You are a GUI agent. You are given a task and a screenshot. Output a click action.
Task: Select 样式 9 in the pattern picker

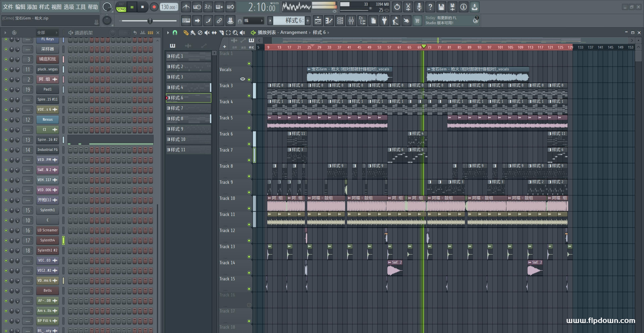[x=189, y=129]
